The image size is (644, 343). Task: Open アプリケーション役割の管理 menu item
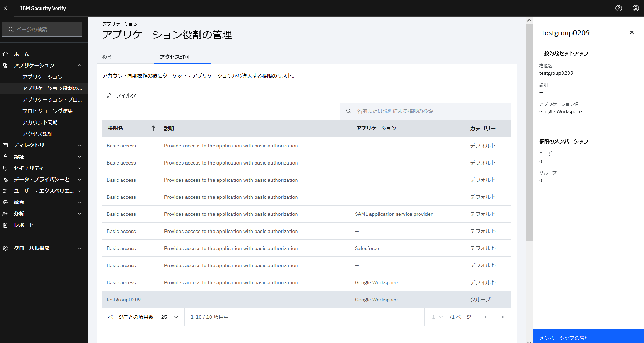pos(44,88)
